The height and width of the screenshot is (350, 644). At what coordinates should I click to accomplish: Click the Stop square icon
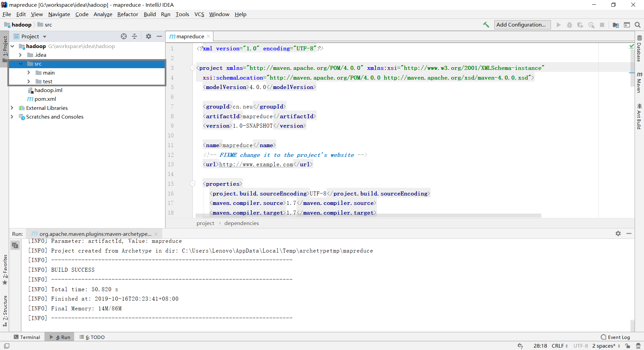602,25
